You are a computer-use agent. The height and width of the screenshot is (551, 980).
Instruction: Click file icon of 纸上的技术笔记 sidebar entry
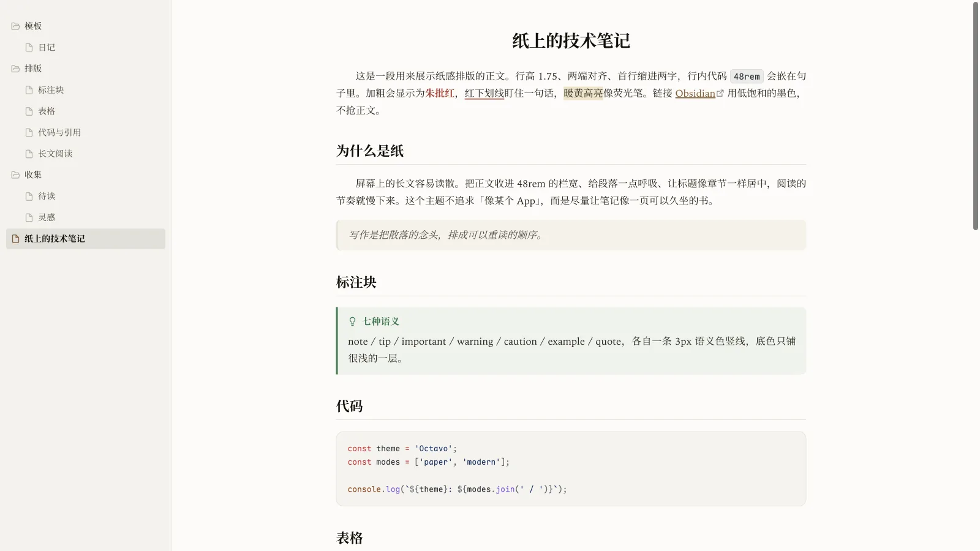(15, 239)
